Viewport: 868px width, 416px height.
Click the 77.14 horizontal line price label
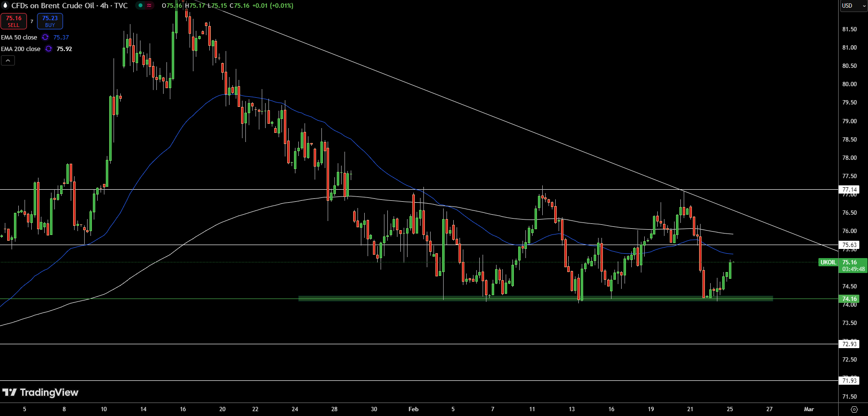click(x=850, y=190)
